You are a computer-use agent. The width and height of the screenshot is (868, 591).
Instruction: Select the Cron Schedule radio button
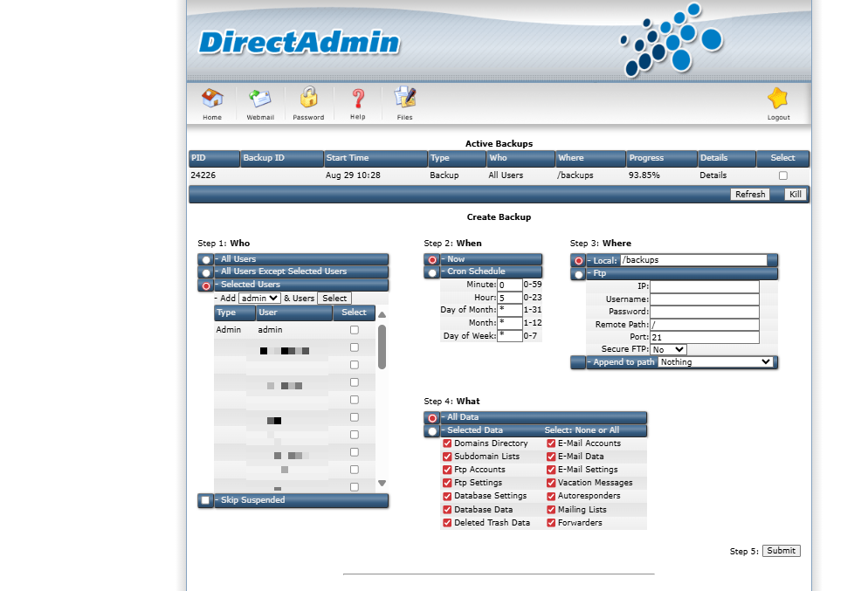(x=432, y=273)
